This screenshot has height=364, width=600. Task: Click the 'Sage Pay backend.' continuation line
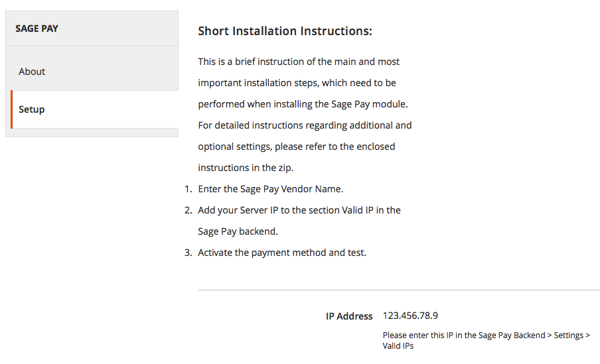tap(238, 231)
